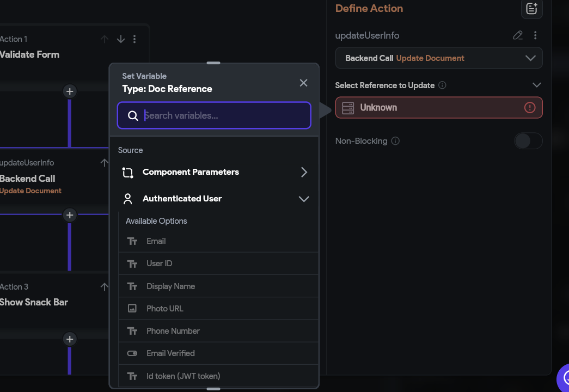The width and height of the screenshot is (569, 392).
Task: Focus the Search variables field
Action: (x=214, y=115)
